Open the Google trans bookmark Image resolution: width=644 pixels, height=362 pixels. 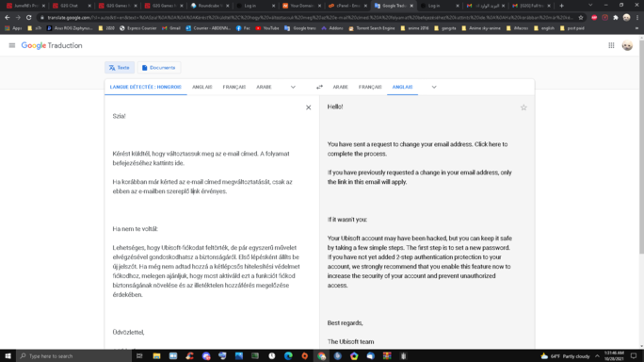[x=300, y=28]
